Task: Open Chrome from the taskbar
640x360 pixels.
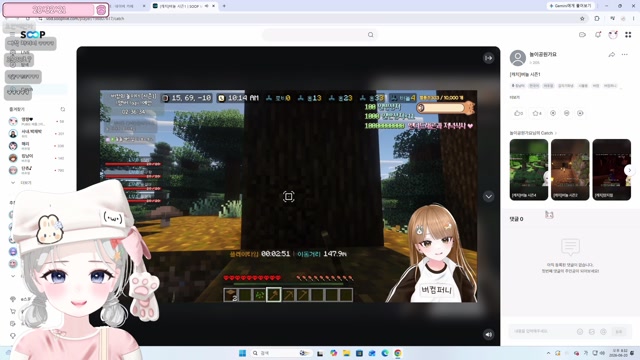Action: point(398,353)
